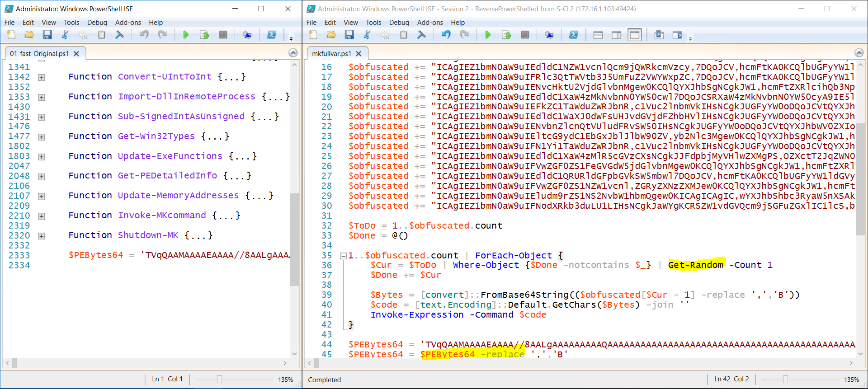Open Help menu in Session 2 window
Screen dimensions: 868x389
pyautogui.click(x=458, y=22)
